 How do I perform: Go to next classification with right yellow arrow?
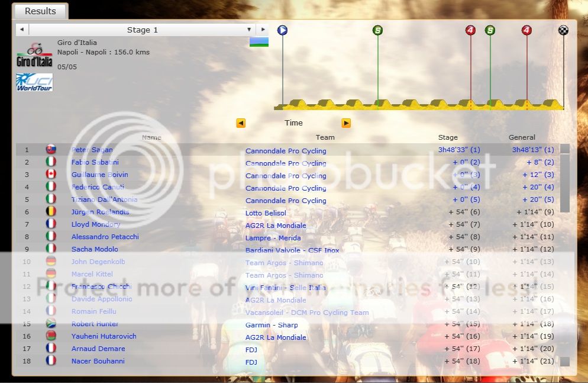click(x=346, y=123)
